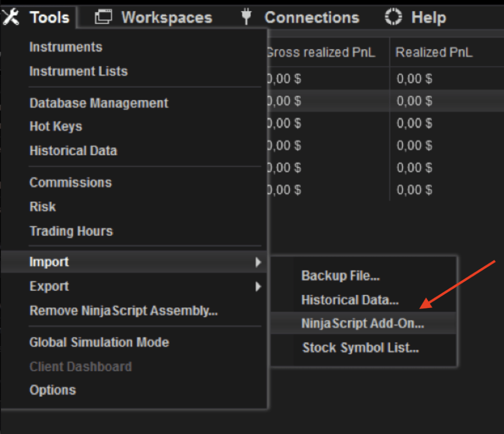
Task: Click the Realized PnL column header
Action: click(434, 52)
